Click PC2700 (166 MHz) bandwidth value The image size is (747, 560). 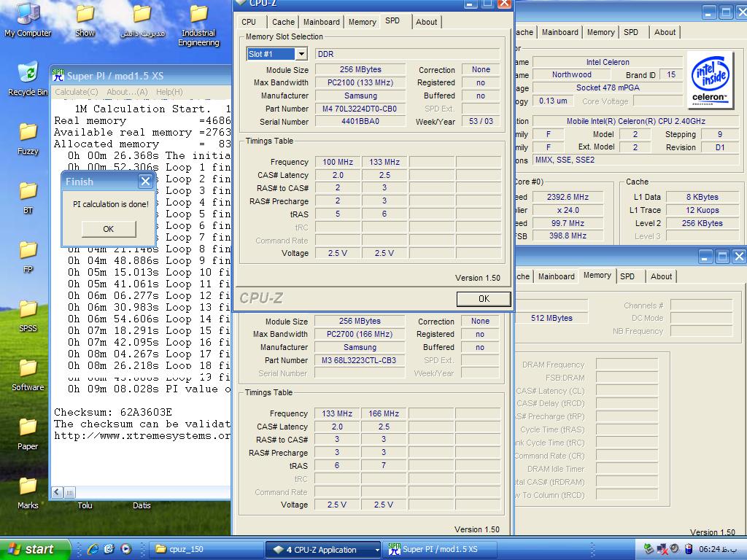coord(359,334)
